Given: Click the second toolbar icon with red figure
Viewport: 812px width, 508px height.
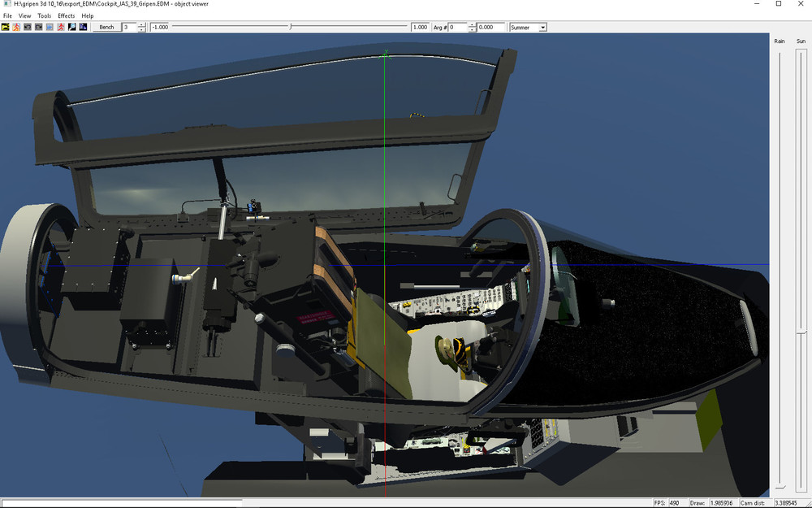Looking at the screenshot, I should 16,27.
